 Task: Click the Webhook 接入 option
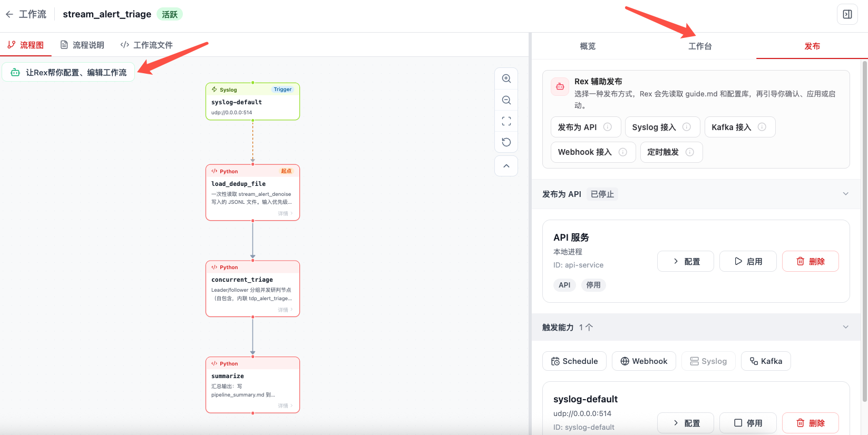click(593, 152)
